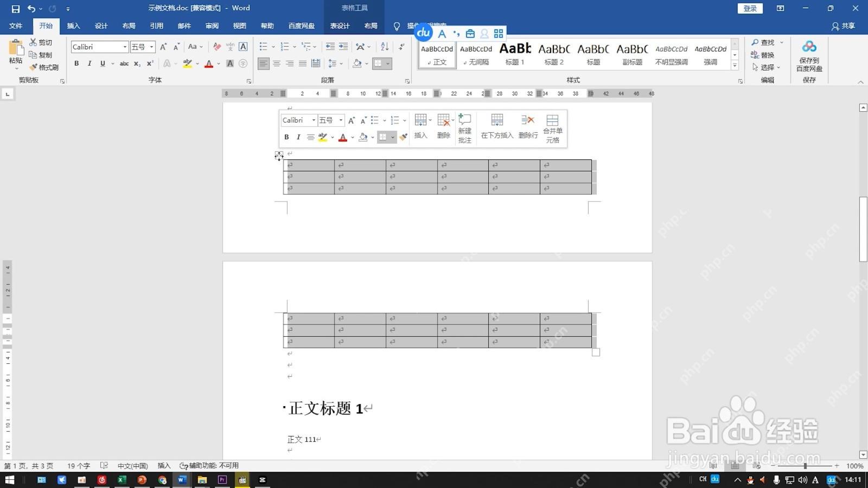Click the Share (共享) button
Viewport: 868px width, 488px height.
click(x=844, y=26)
